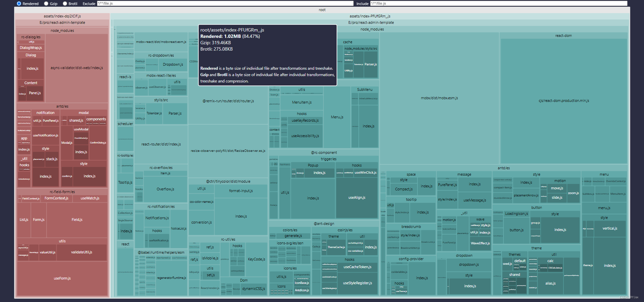Click the useCacheToken.js cell
Image resolution: width=644 pixels, height=302 pixels.
(357, 267)
